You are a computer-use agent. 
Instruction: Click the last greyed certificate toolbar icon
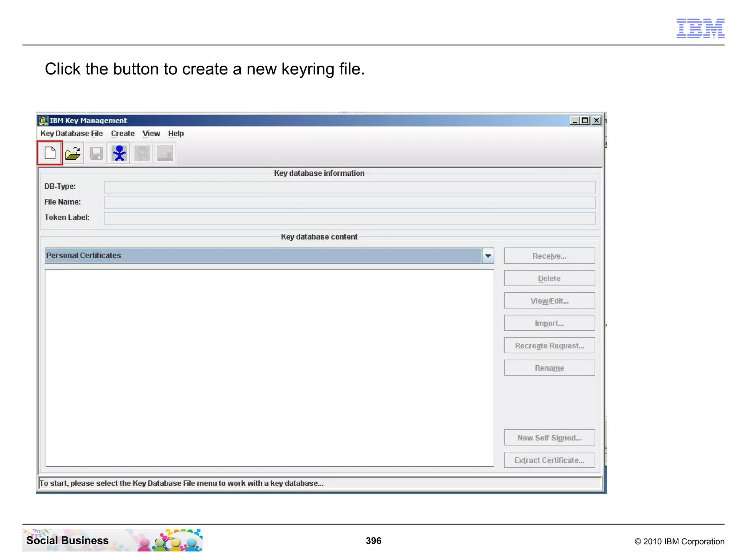(x=165, y=153)
